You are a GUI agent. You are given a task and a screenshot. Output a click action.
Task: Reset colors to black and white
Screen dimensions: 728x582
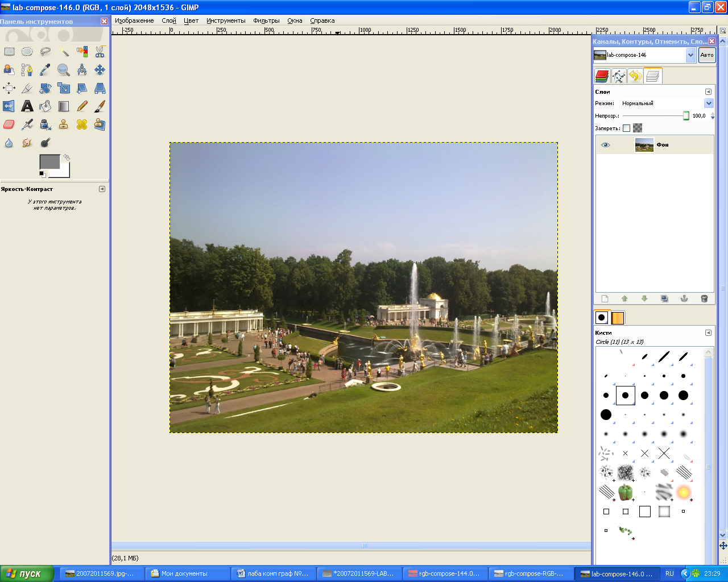pos(43,174)
